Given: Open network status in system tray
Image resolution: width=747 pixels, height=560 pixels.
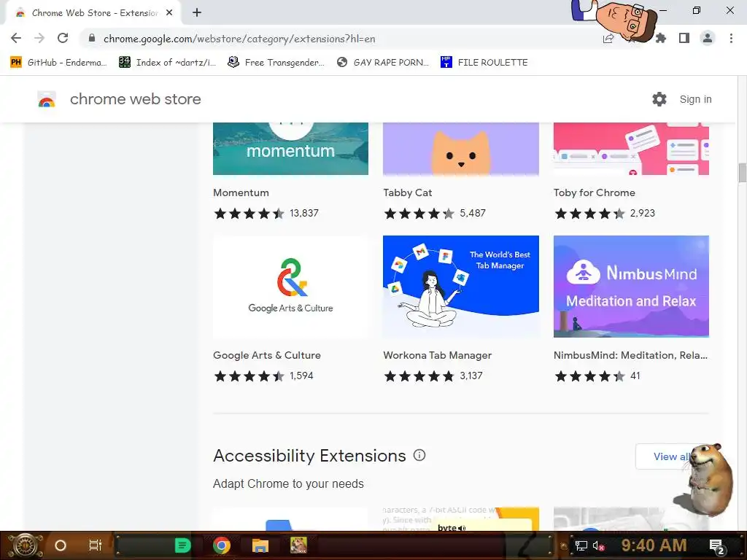Looking at the screenshot, I should click(x=581, y=545).
